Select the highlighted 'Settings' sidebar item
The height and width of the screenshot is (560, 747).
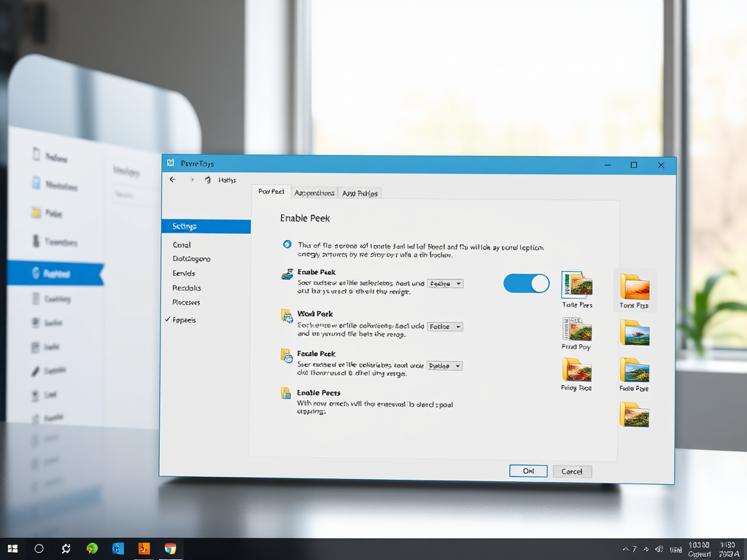click(206, 226)
